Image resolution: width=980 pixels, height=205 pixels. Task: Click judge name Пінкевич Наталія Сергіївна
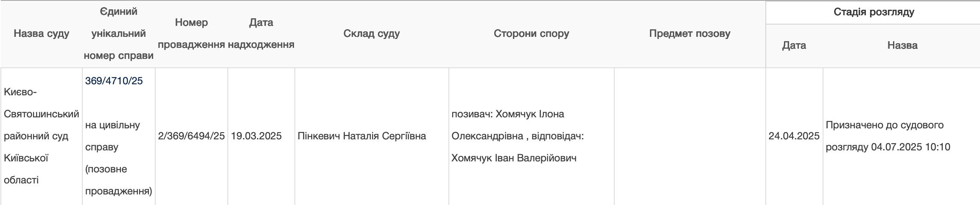(x=361, y=136)
